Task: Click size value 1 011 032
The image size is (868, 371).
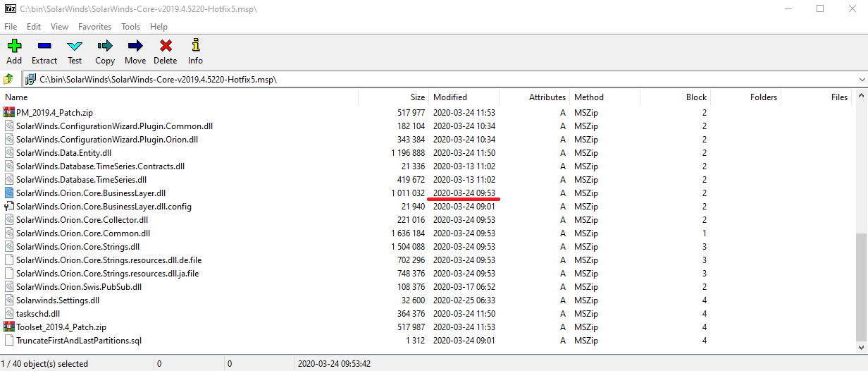Action: [x=407, y=193]
